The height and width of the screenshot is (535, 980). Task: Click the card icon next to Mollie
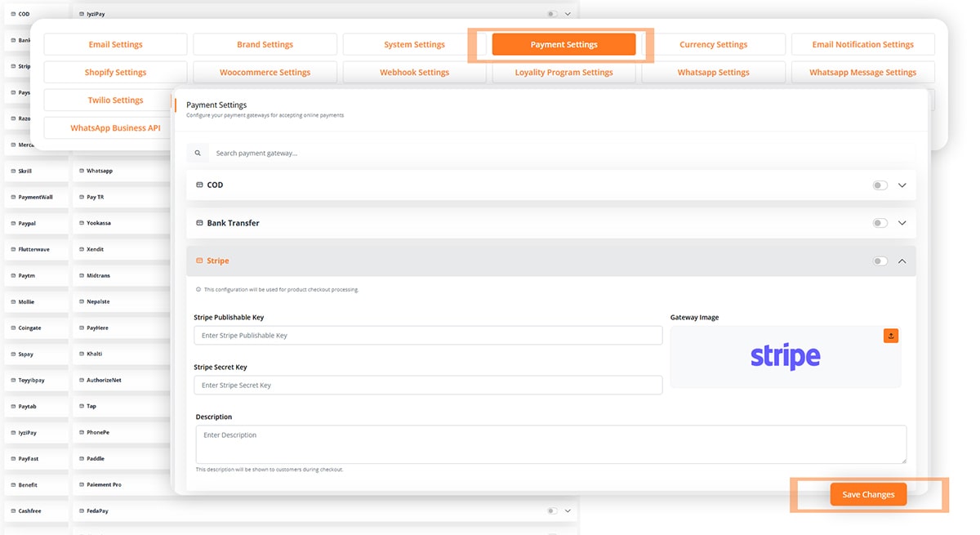point(13,301)
